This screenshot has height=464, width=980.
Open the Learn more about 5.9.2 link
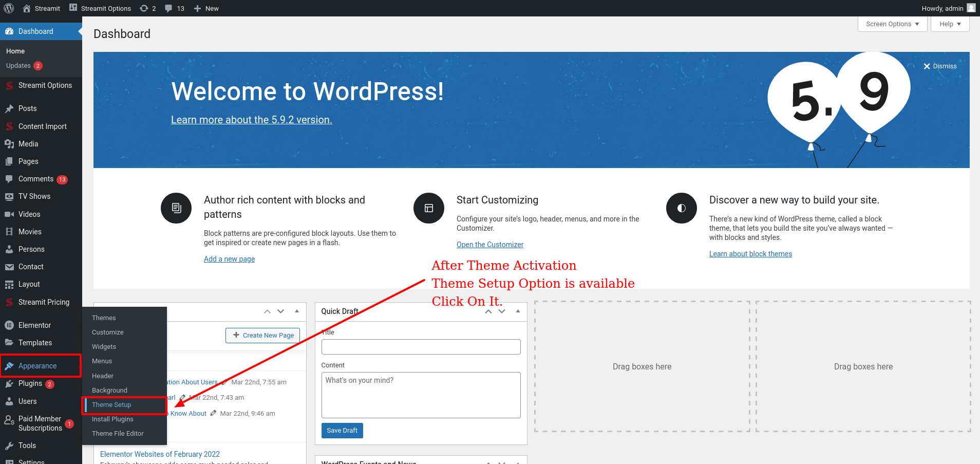(x=252, y=120)
